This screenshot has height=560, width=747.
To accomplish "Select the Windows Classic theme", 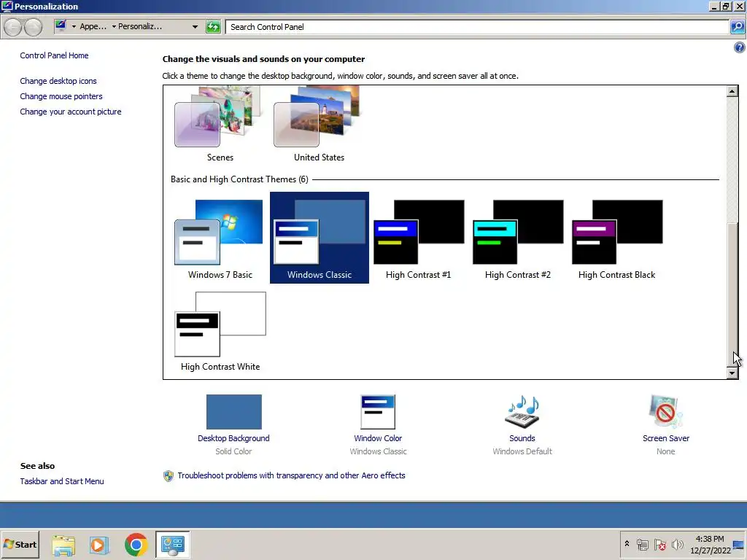I will point(320,238).
